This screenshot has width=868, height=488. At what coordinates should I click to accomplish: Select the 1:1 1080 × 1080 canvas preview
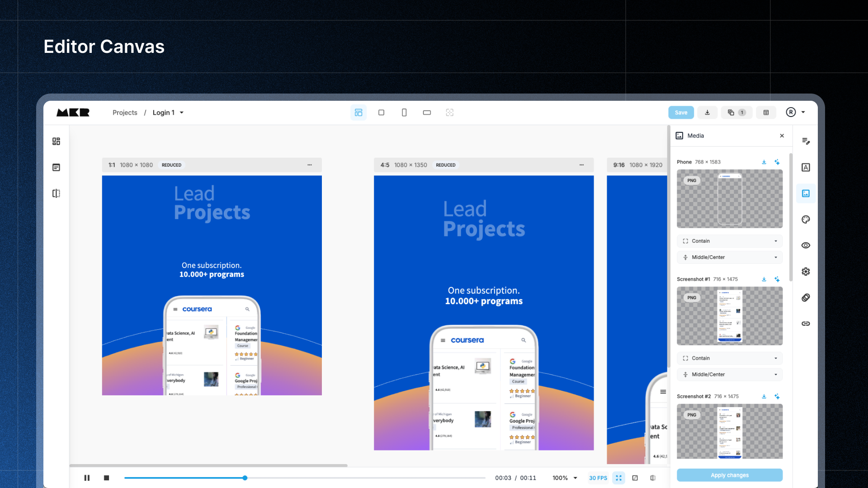tap(212, 286)
